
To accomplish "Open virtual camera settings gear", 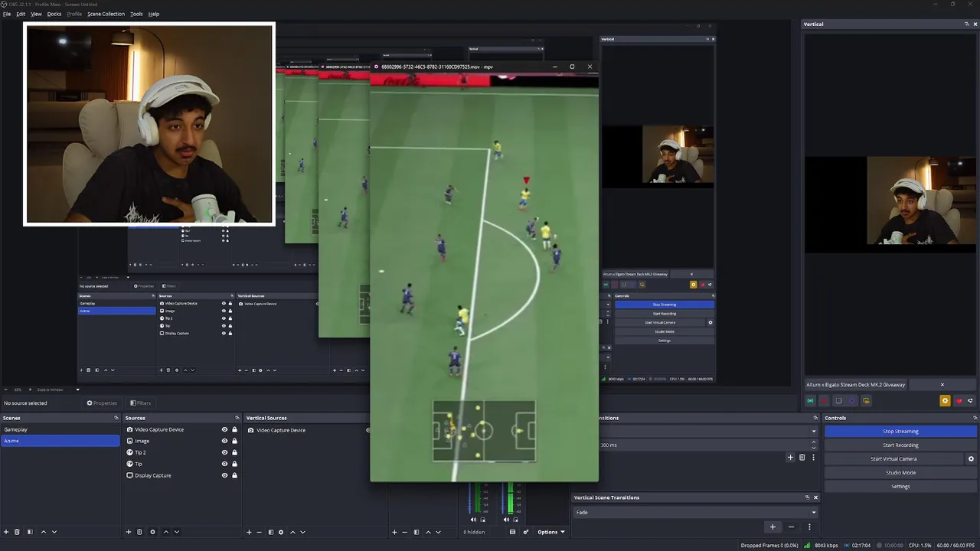I will point(971,459).
